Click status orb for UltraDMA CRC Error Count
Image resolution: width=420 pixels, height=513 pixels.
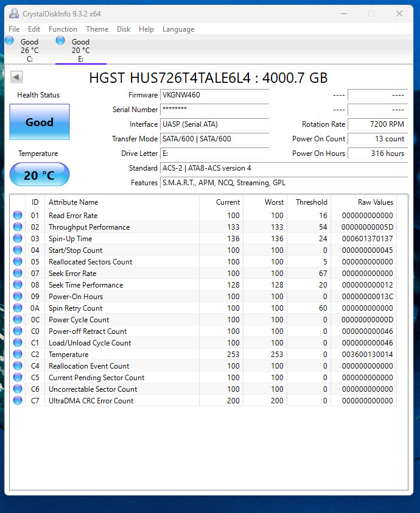tap(18, 400)
